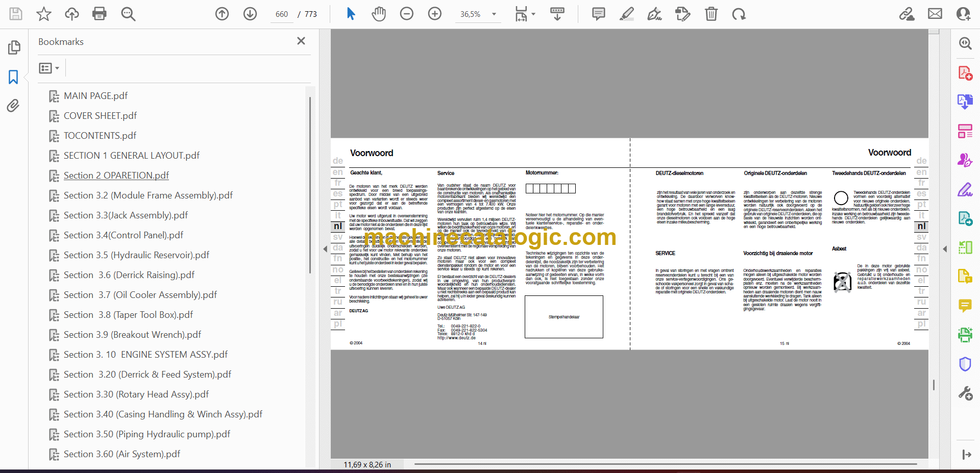The height and width of the screenshot is (473, 980).
Task: Open Section 3.10 ENGINE SYSTEM ASSY bookmark
Action: (145, 355)
